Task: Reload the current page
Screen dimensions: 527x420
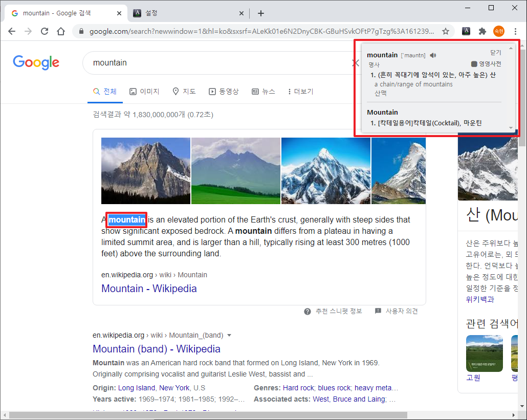Action: click(45, 31)
